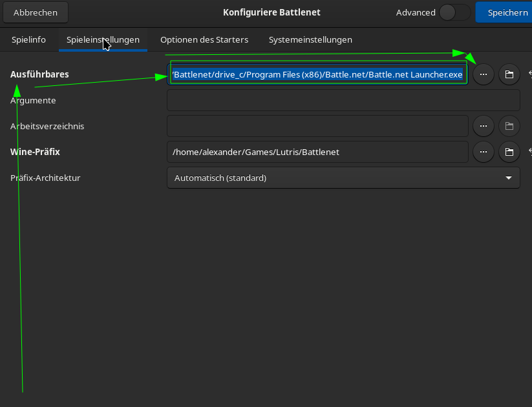Click the reset arrow next to Ausführbares

tap(529, 74)
